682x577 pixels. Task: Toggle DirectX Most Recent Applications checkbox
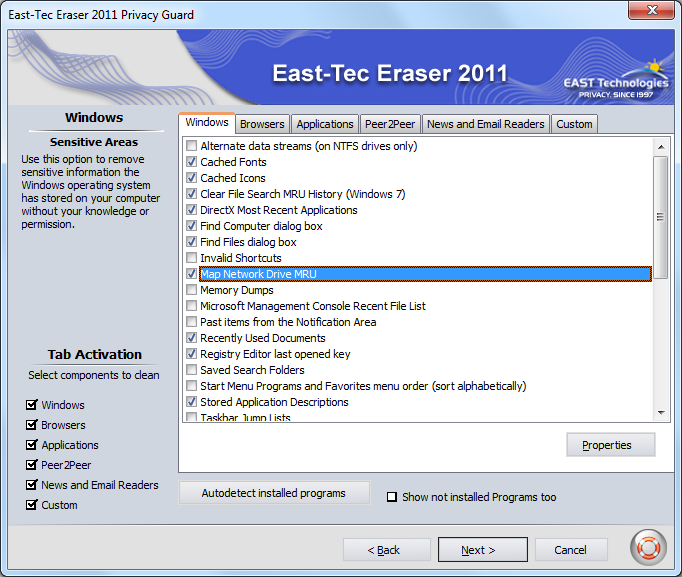coord(191,210)
